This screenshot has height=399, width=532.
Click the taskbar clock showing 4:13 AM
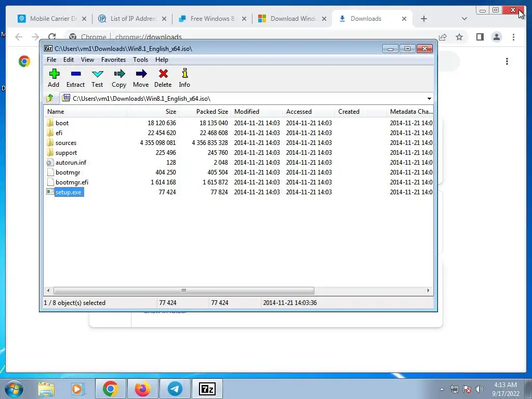point(506,389)
